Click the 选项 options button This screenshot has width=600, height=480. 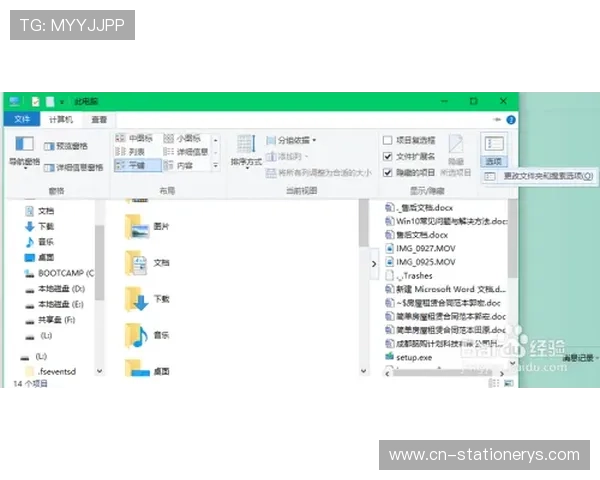[x=494, y=150]
